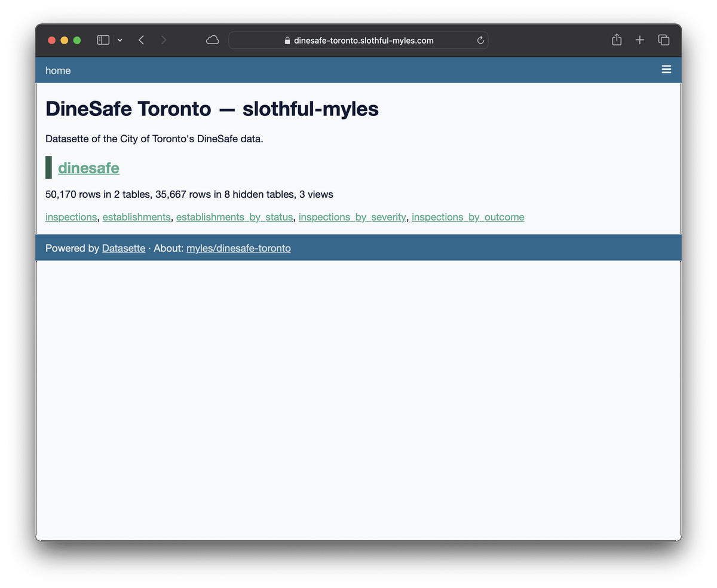
Task: Enter full screen with the green button
Action: coord(77,39)
